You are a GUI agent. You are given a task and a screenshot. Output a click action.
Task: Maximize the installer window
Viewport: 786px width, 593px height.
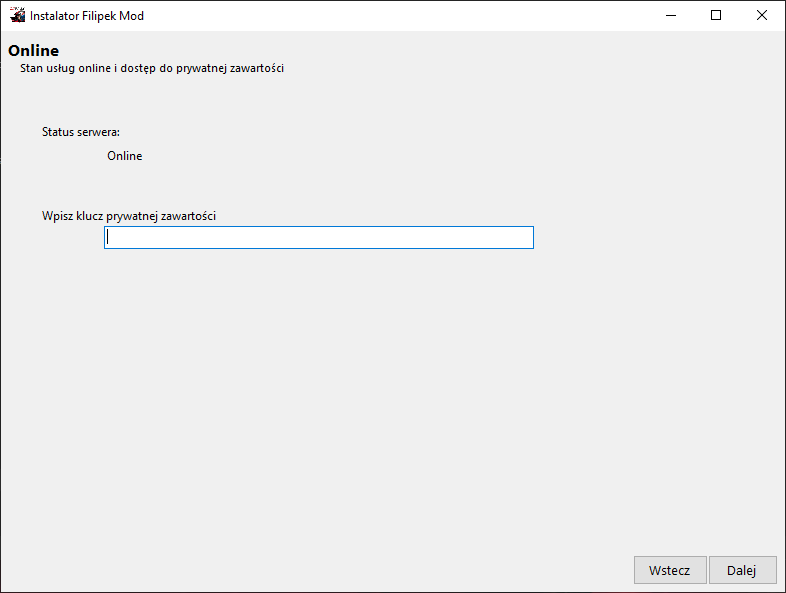coord(716,16)
